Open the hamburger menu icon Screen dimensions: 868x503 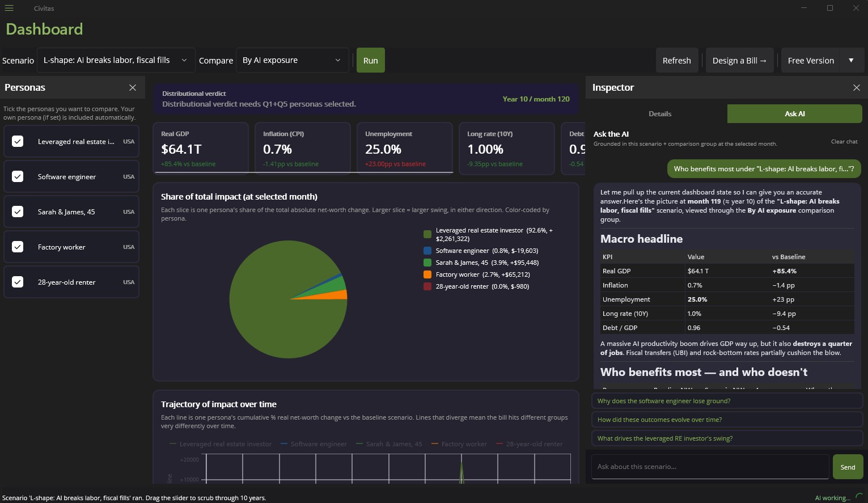coord(9,8)
